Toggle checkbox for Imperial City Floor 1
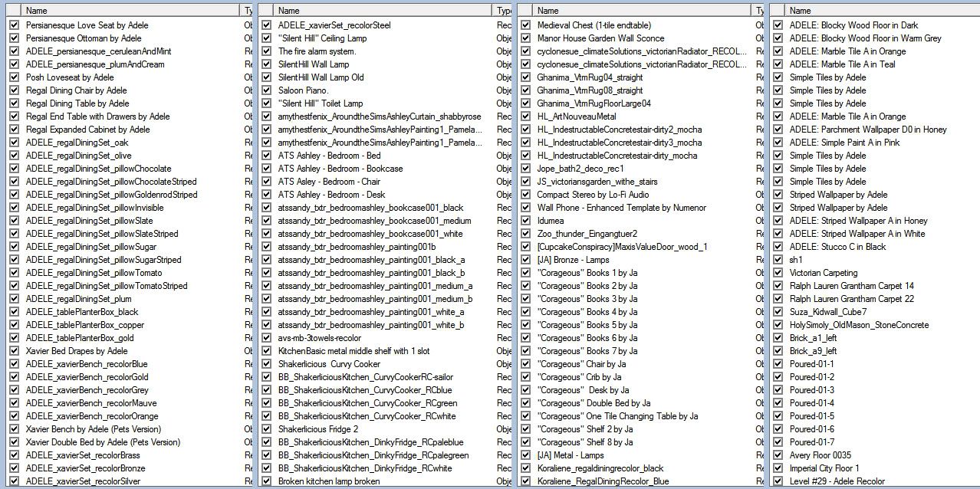This screenshot has width=980, height=489. click(778, 468)
